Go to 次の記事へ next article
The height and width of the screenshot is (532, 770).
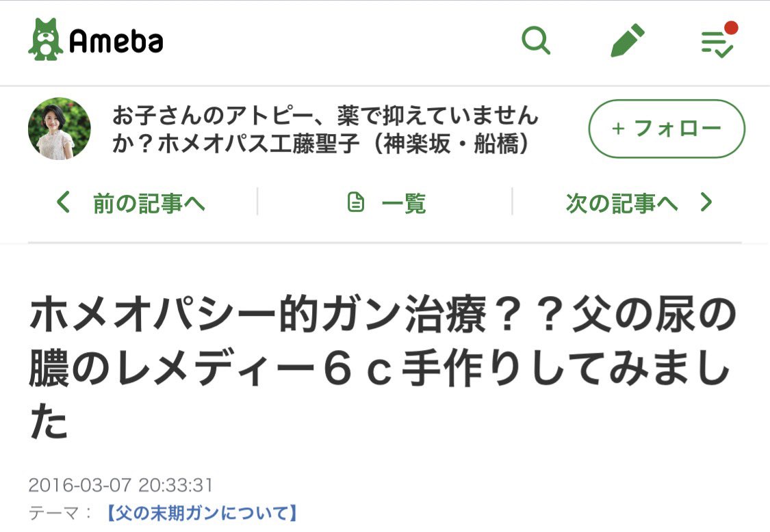[621, 203]
